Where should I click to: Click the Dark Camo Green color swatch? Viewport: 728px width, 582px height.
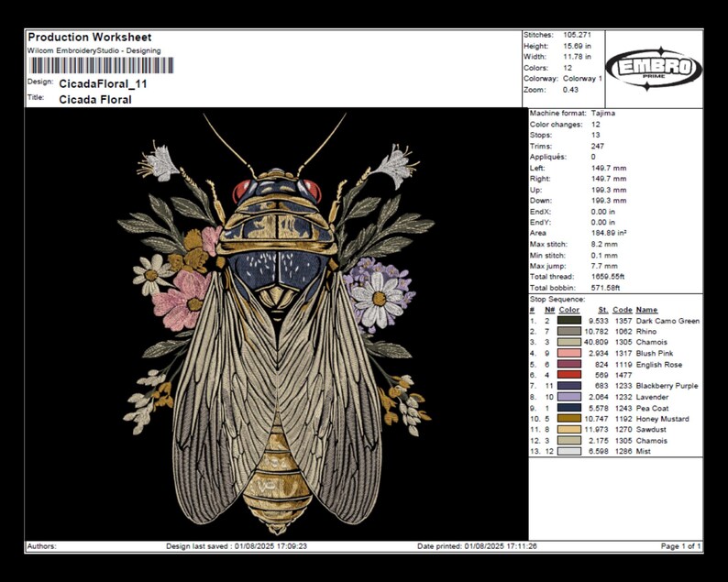point(568,320)
